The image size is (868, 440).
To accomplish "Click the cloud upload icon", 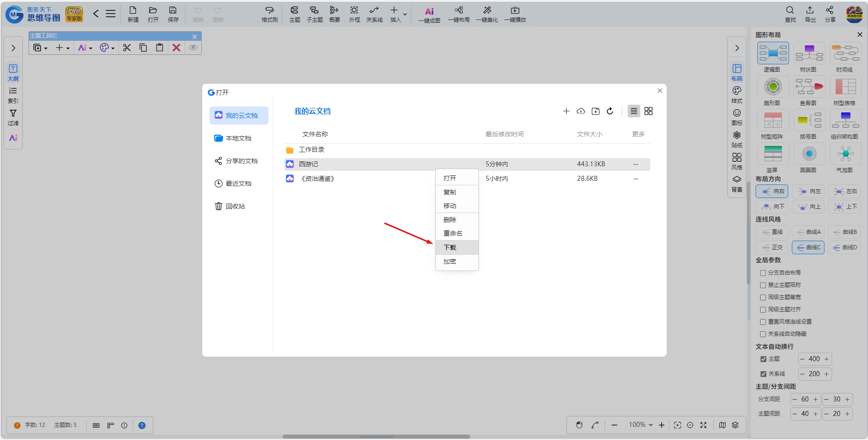I will pos(581,111).
